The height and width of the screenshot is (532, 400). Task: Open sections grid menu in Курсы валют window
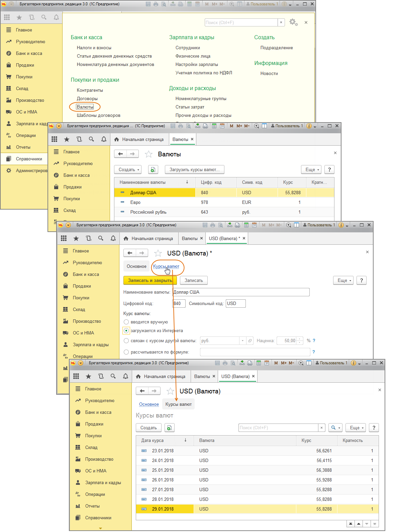coord(76,376)
